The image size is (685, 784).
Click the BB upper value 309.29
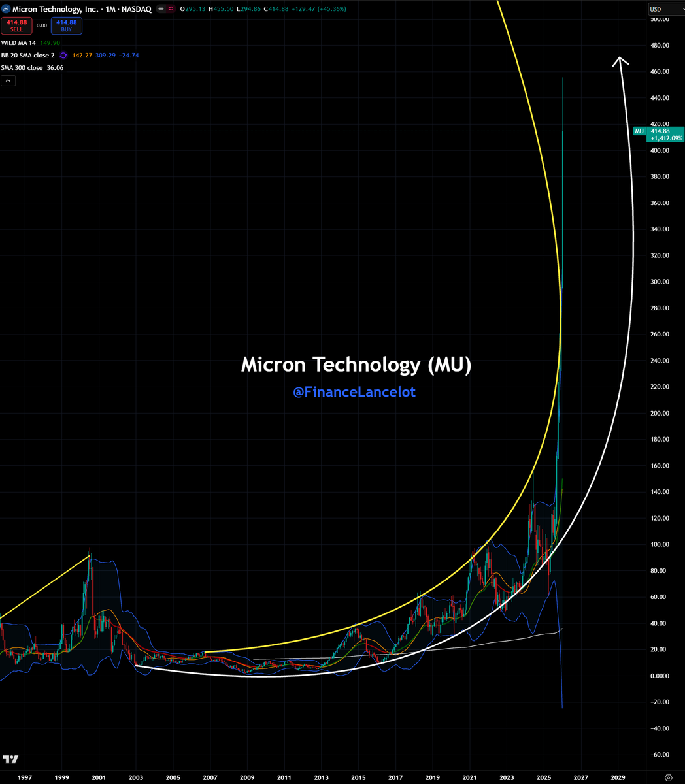coord(104,56)
